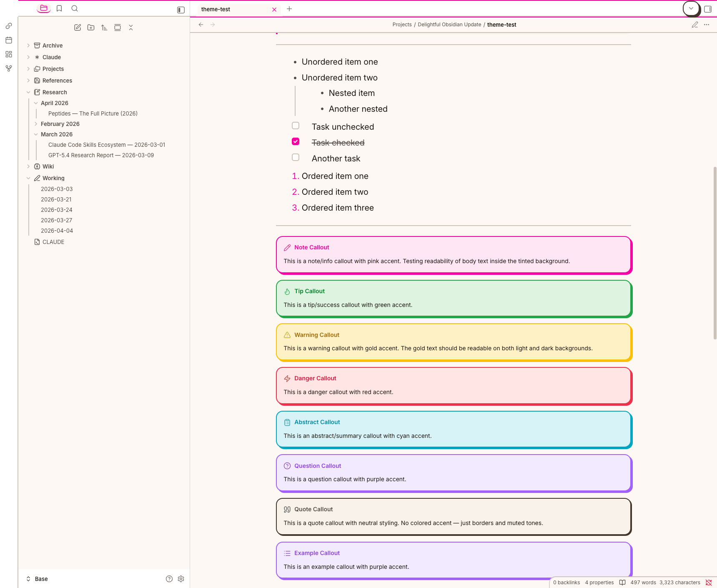717x588 pixels.
Task: Click the Tip Callout title
Action: [309, 291]
